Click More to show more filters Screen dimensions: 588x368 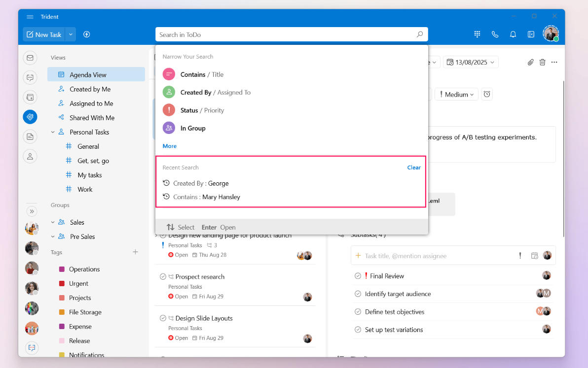tap(170, 146)
